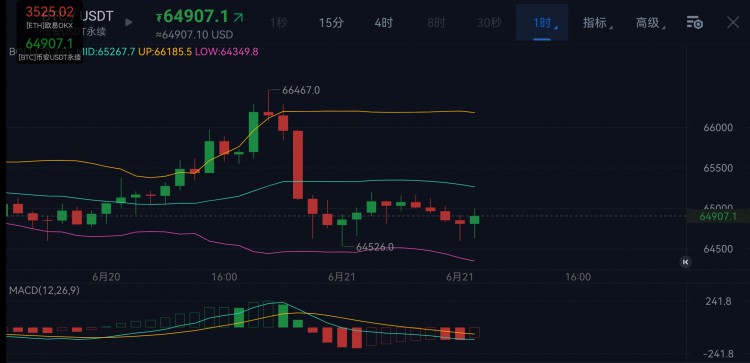Click the 64500 price axis label
Image resolution: width=750 pixels, height=363 pixels.
point(718,249)
